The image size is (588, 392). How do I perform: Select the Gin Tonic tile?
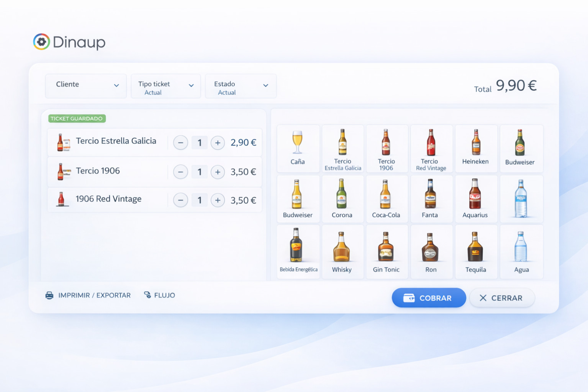386,252
